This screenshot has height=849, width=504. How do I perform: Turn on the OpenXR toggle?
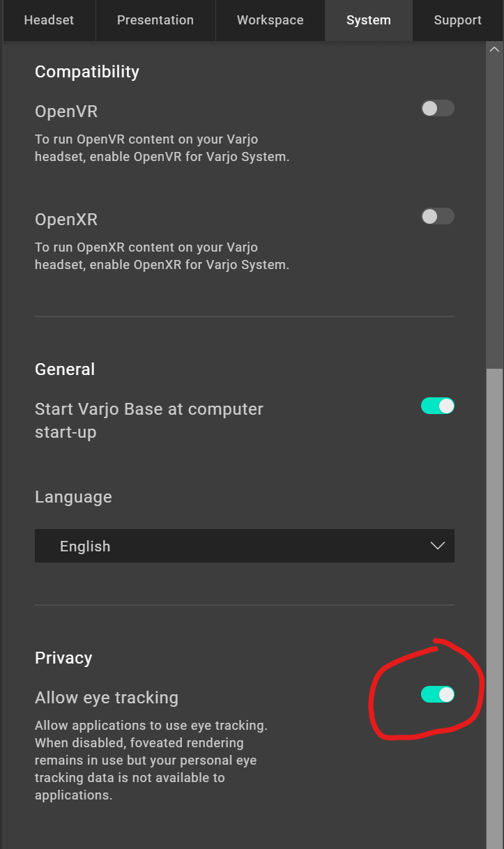pos(437,216)
